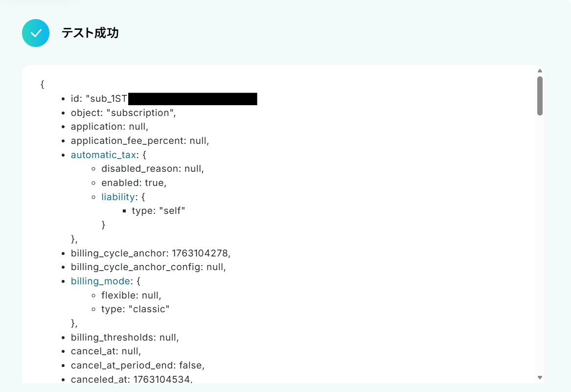Click the cancel_at_period_end false entry

[137, 366]
